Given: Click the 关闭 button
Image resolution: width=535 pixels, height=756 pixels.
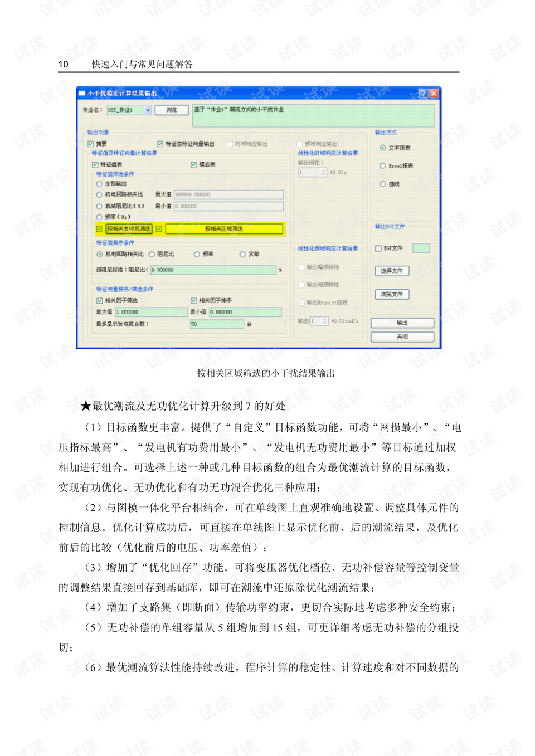Looking at the screenshot, I should pyautogui.click(x=402, y=337).
